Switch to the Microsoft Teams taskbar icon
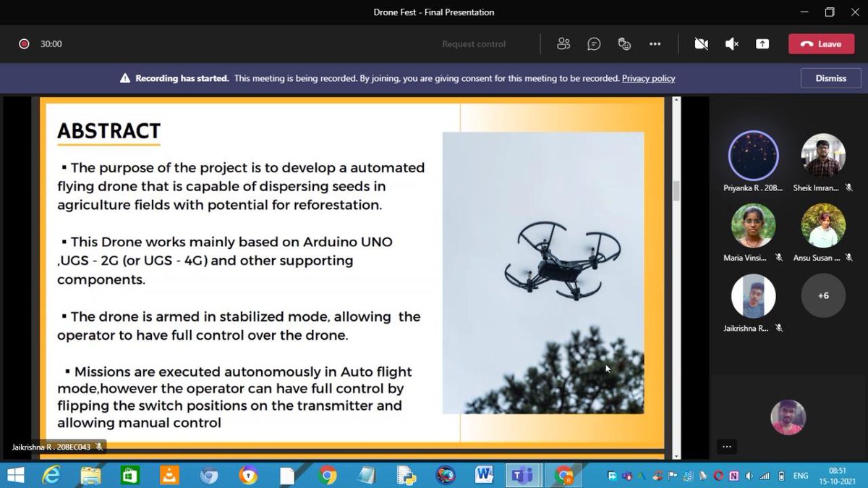868x488 pixels. [x=522, y=476]
